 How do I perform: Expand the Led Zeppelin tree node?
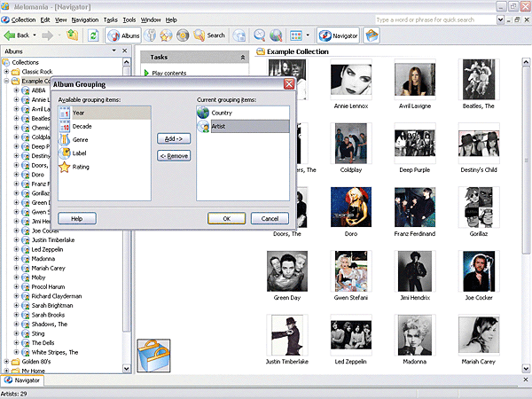(x=16, y=249)
